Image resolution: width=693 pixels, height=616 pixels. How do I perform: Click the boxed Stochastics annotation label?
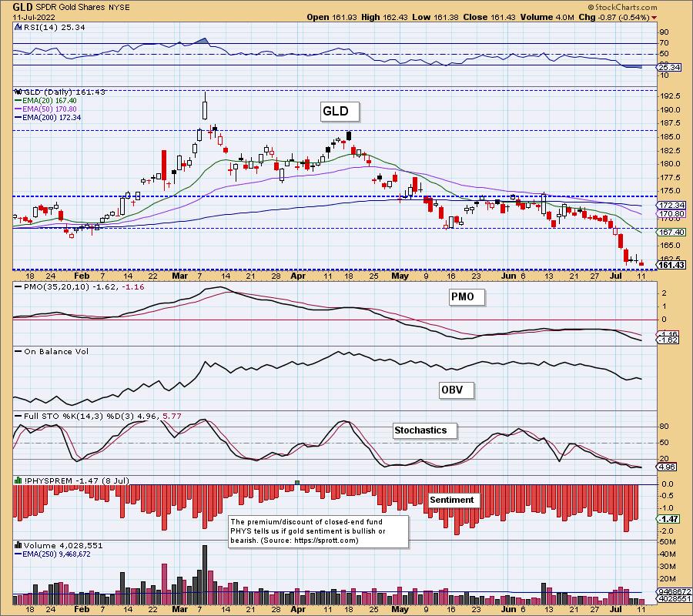[425, 430]
